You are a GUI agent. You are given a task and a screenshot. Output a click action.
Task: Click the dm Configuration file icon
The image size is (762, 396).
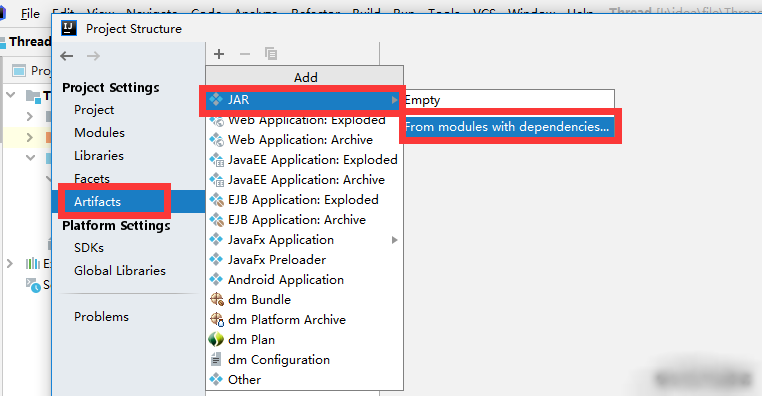tap(216, 360)
